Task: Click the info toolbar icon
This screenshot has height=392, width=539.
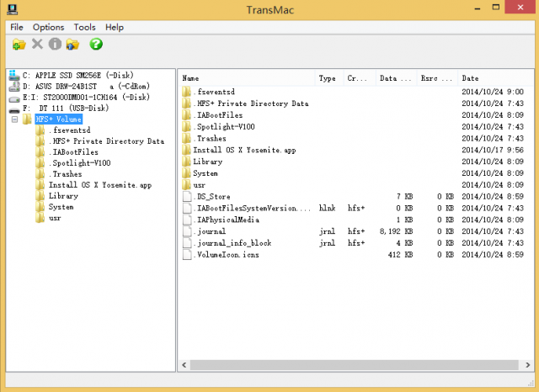Action: point(55,44)
